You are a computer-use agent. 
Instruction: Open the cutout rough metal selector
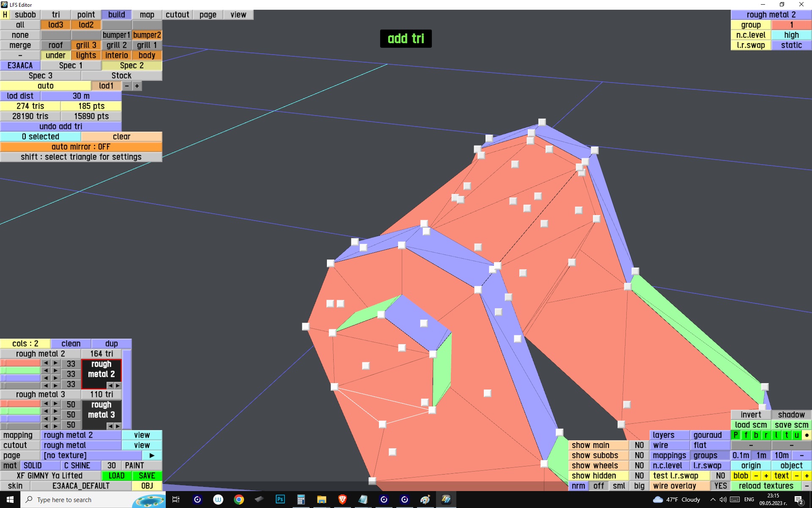coord(81,445)
